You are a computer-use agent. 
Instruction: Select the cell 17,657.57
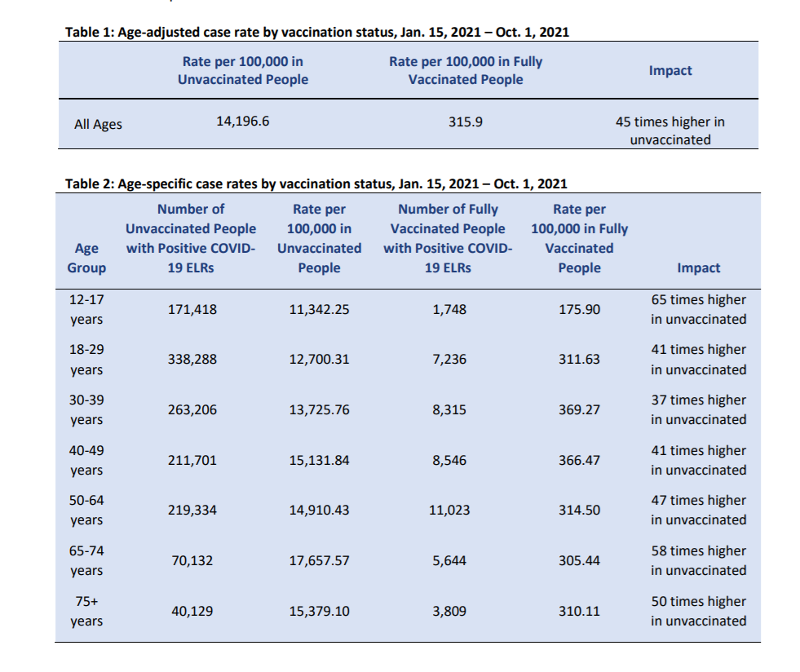coord(320,561)
